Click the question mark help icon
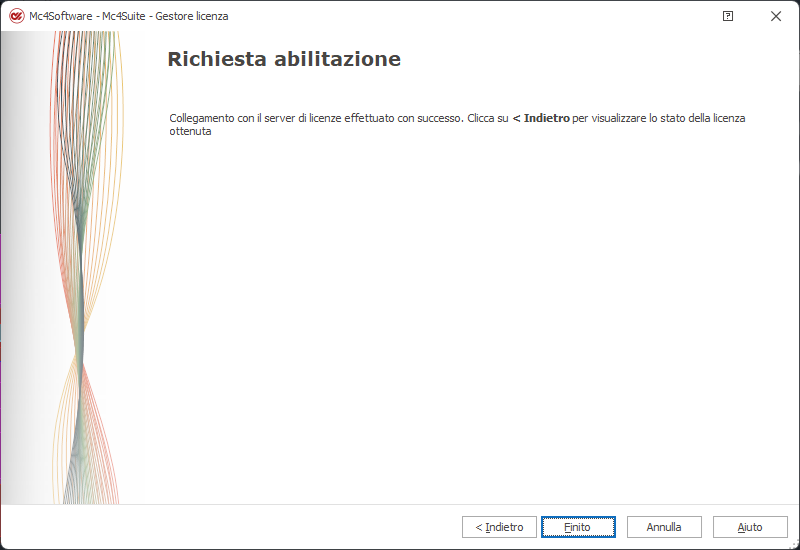This screenshot has height=550, width=800. point(728,16)
